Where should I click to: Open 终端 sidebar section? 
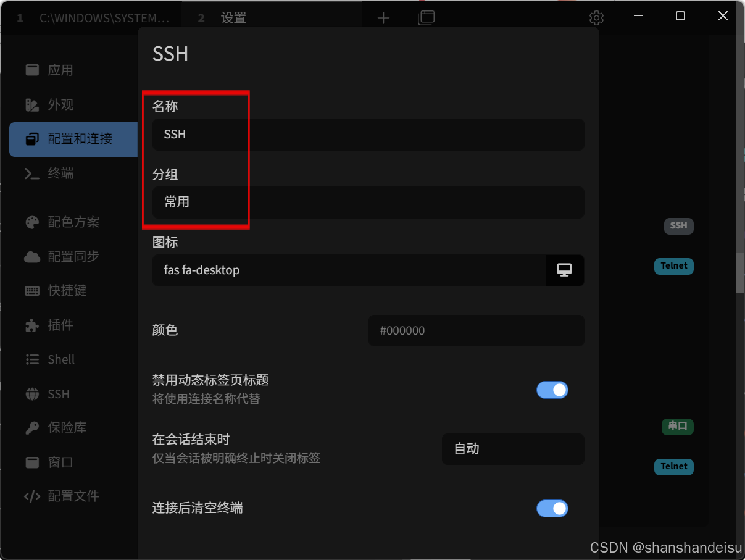click(x=49, y=173)
